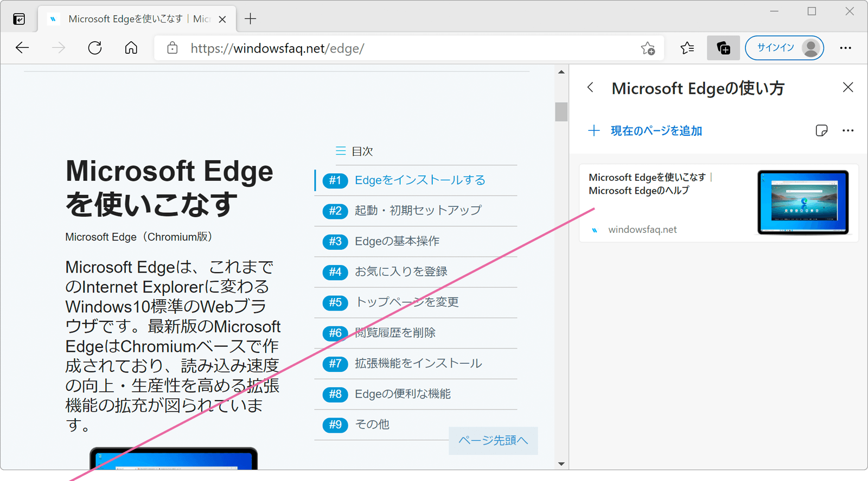Screen dimensions: 868x481
Task: Open the saved Microsoft Edgeを使いこなす card
Action: point(719,203)
